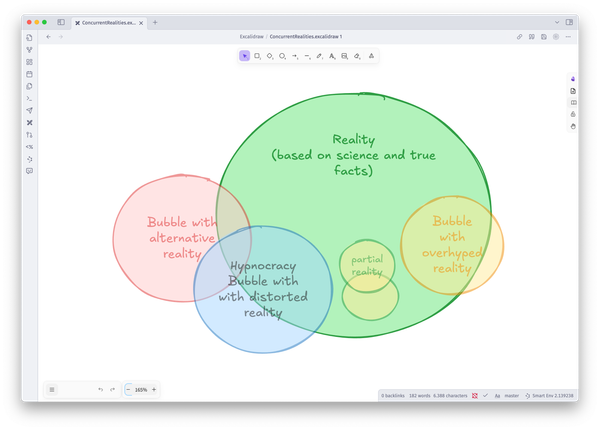The width and height of the screenshot is (600, 430).
Task: Select the Rectangle shape tool
Action: point(257,56)
